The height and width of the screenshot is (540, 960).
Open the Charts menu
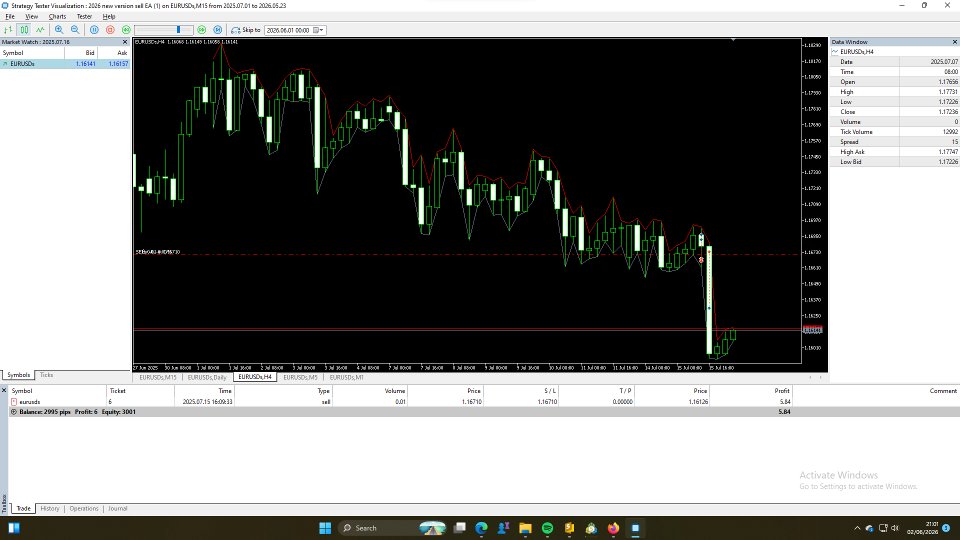coord(57,17)
